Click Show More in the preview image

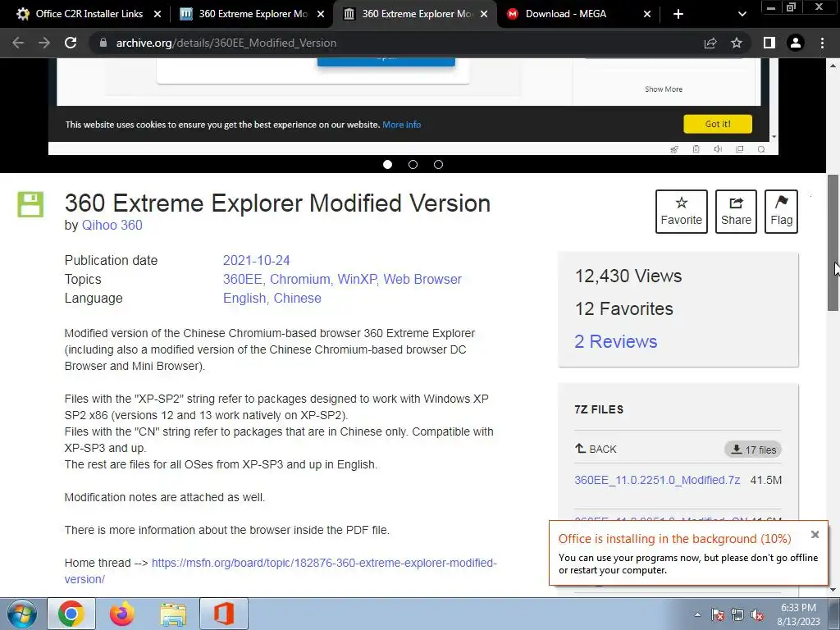tap(663, 89)
